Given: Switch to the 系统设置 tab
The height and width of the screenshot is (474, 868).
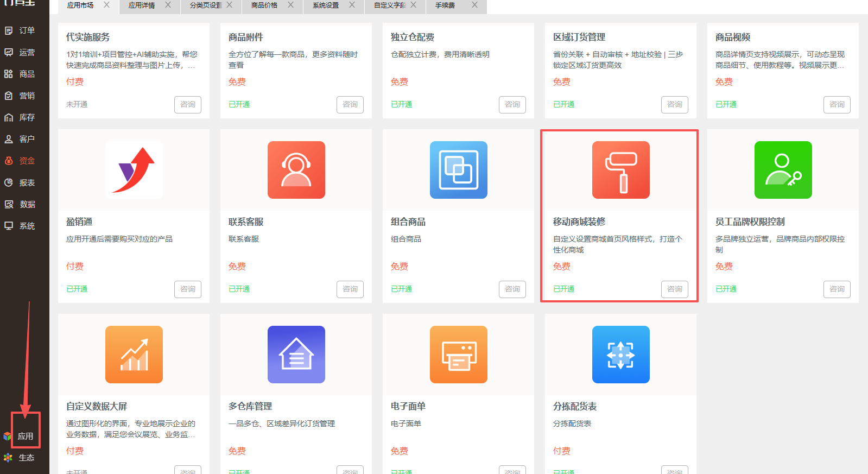Looking at the screenshot, I should click(326, 5).
